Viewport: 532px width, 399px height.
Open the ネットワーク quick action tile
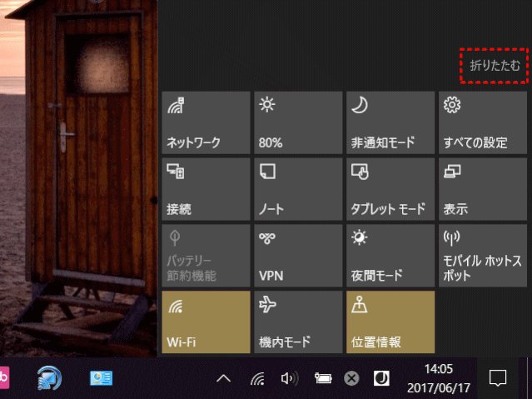coord(206,122)
